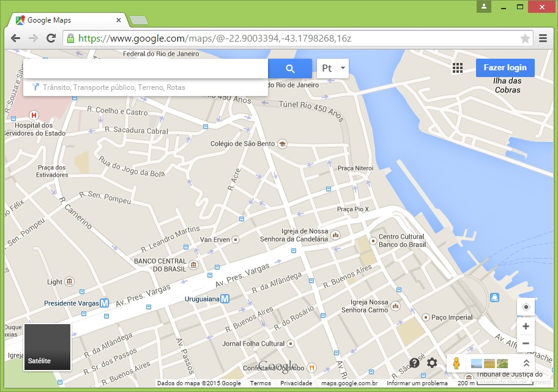This screenshot has height=392, width=558.
Task: Click the blue search magnifier button
Action: 290,68
